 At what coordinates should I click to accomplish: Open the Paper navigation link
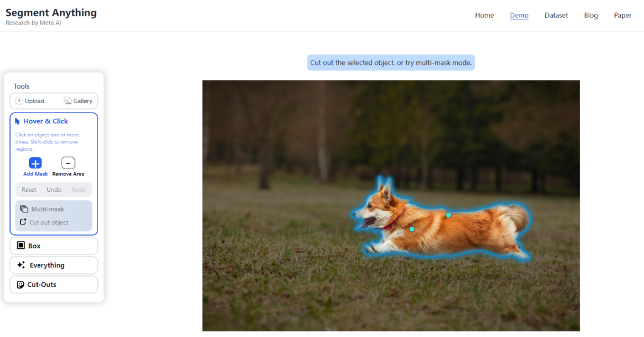pos(623,15)
